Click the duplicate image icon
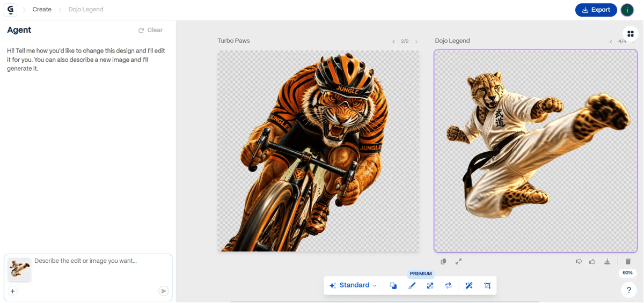This screenshot has height=303, width=644. 443,262
